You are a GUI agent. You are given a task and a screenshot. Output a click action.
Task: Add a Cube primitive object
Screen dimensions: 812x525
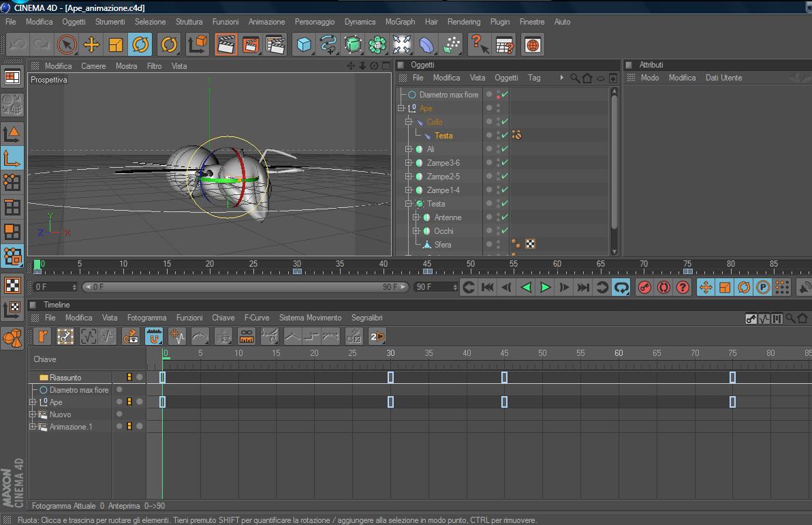pyautogui.click(x=304, y=45)
